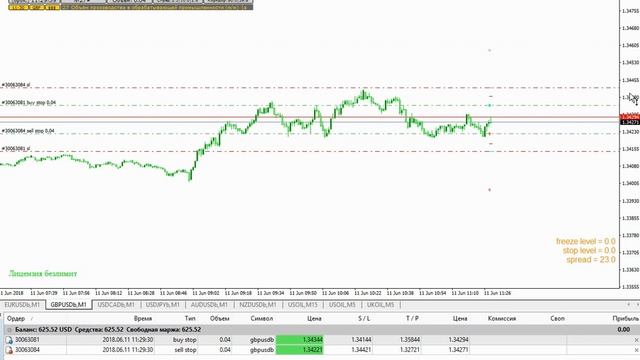Screen dimensions: 640x360
Task: Sort orders by the Объем column header
Action: click(x=220, y=318)
